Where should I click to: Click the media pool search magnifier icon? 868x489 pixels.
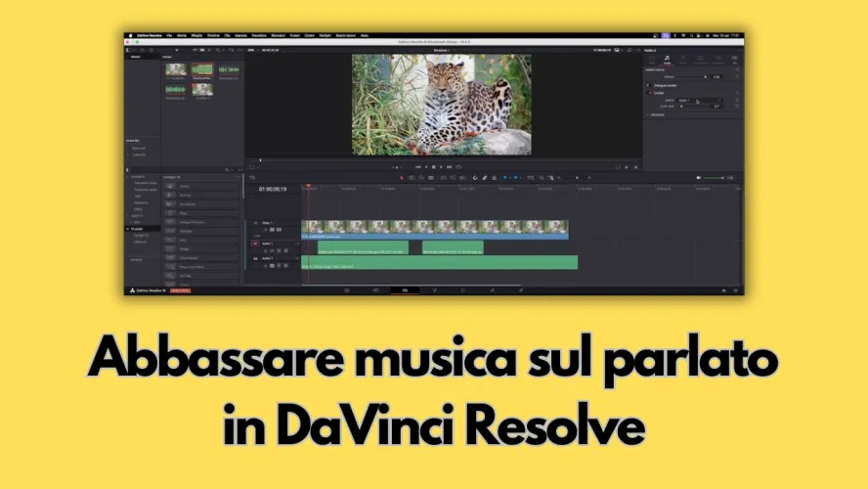click(x=218, y=51)
